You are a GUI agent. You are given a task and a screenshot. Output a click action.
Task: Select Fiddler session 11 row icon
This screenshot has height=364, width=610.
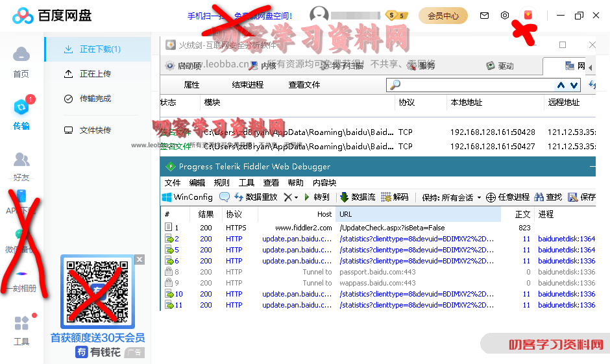point(169,305)
